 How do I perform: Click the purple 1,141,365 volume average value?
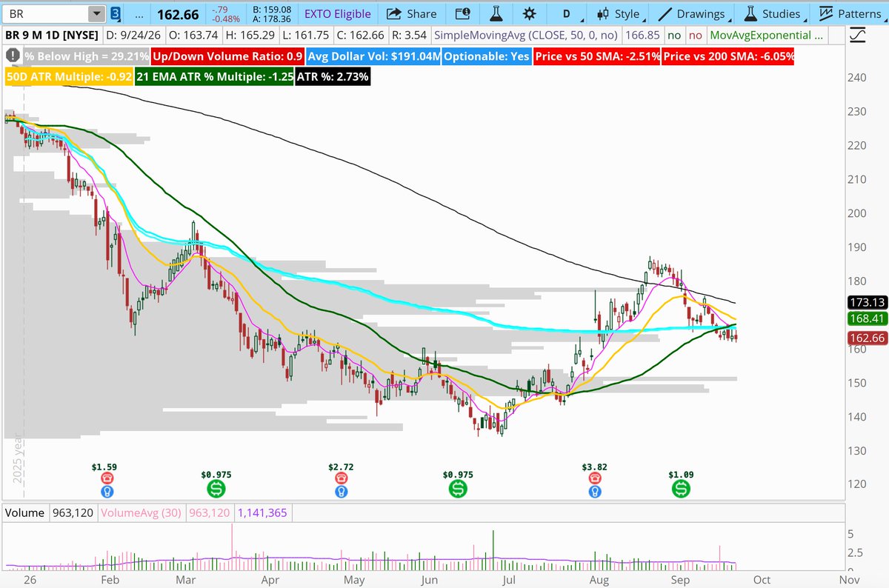(262, 512)
